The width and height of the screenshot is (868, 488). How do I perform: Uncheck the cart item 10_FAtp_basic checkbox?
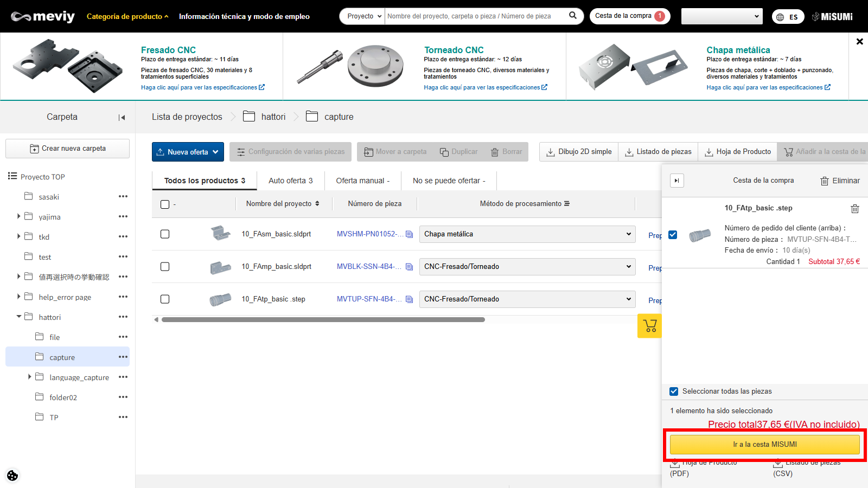(x=673, y=235)
